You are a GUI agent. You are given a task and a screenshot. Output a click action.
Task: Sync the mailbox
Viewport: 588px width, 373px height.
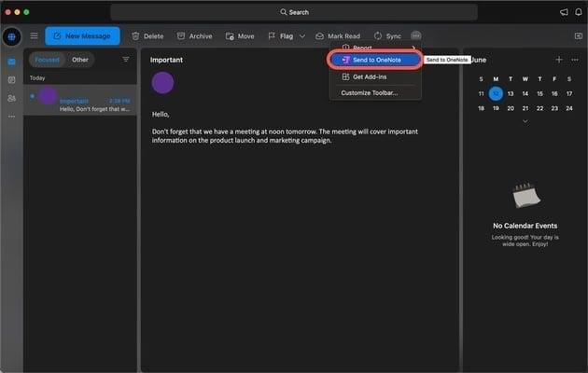(x=387, y=36)
